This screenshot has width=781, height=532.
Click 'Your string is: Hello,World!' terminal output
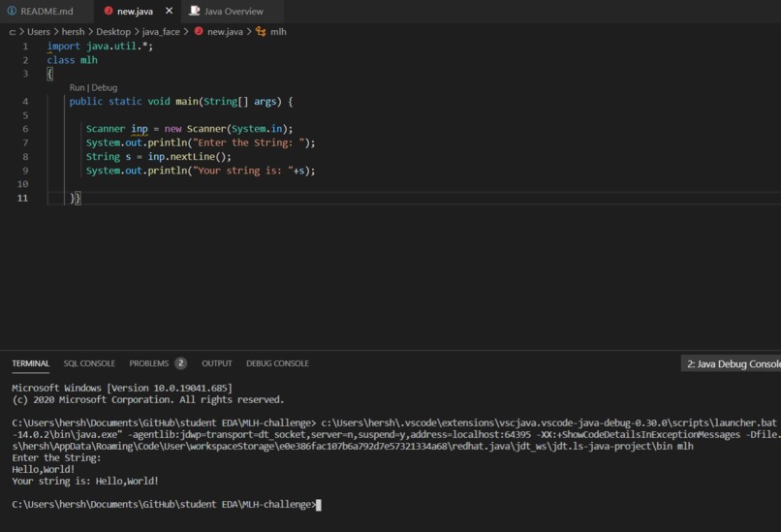tap(85, 482)
